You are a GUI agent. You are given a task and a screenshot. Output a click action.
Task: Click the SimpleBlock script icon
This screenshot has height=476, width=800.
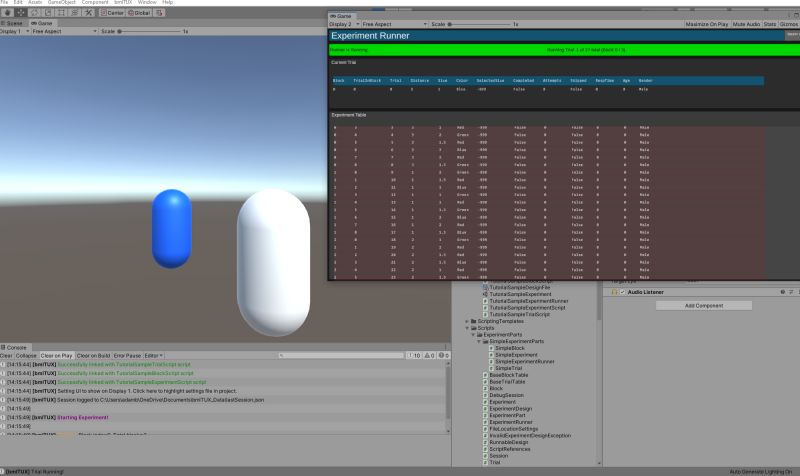tap(491, 348)
